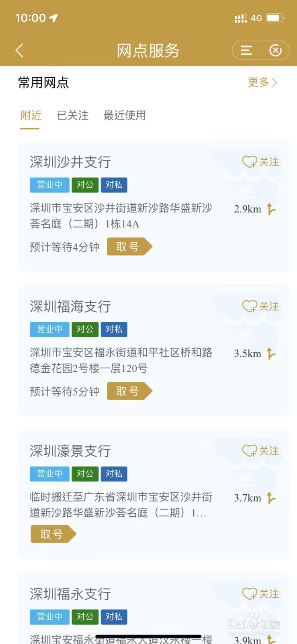Expand 更多 to see more outlets
Screen dimensions: 297x644
point(262,82)
